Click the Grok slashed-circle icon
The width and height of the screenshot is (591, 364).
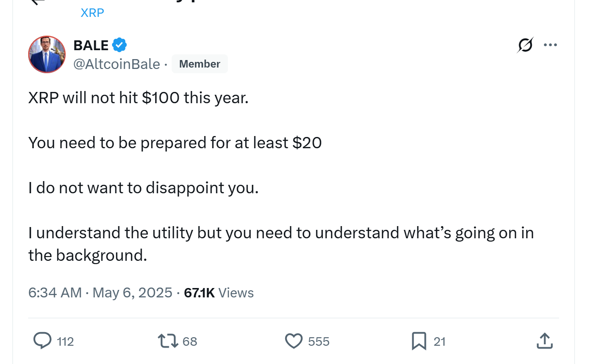525,45
